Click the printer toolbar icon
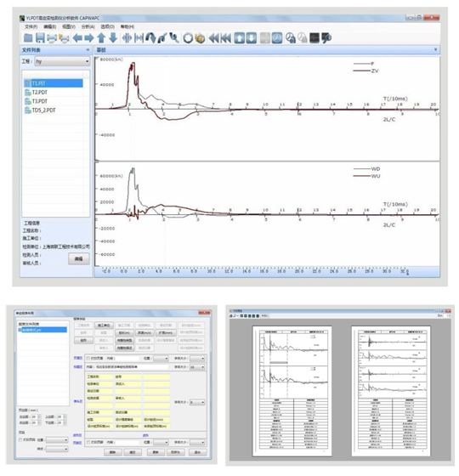Image resolution: width=459 pixels, height=476 pixels. (x=52, y=38)
